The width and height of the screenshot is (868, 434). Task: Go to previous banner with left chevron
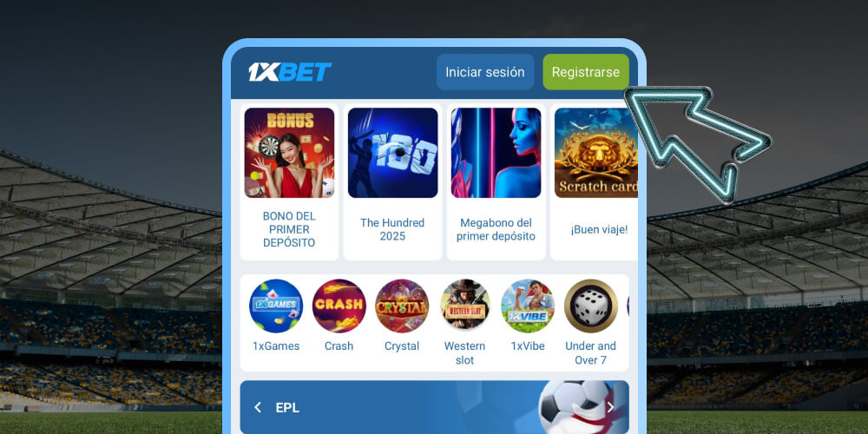258,407
